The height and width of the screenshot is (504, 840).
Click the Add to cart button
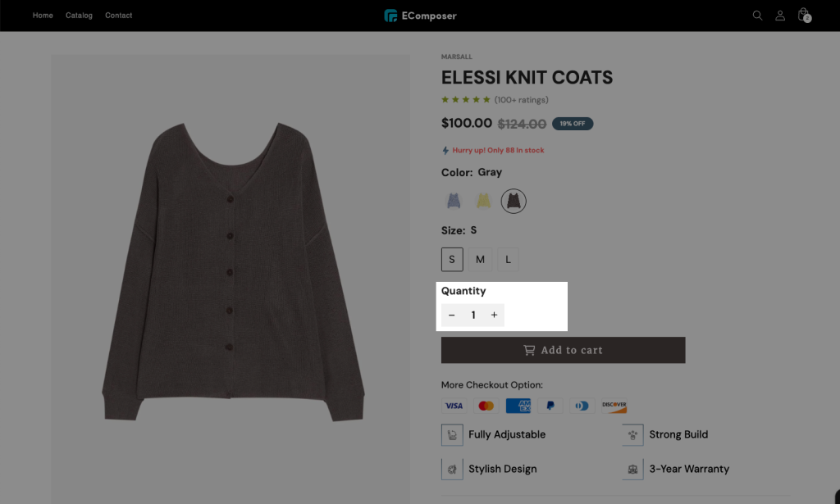pyautogui.click(x=563, y=350)
